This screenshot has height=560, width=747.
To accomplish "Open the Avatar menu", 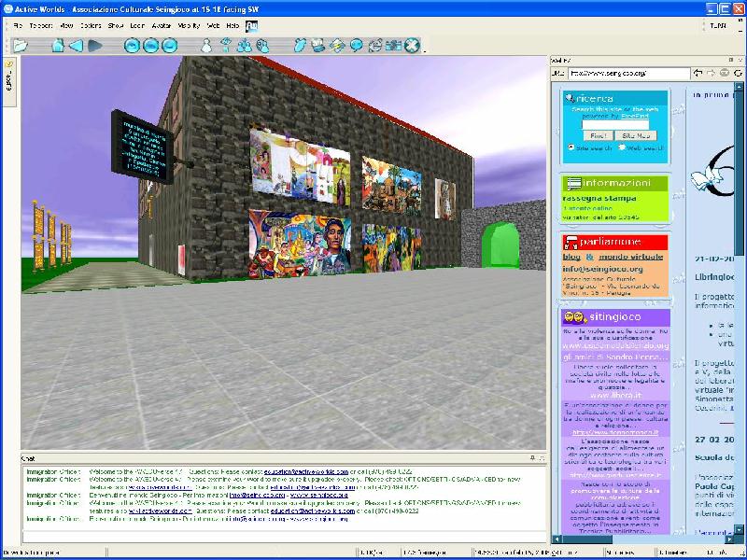I will coord(161,26).
